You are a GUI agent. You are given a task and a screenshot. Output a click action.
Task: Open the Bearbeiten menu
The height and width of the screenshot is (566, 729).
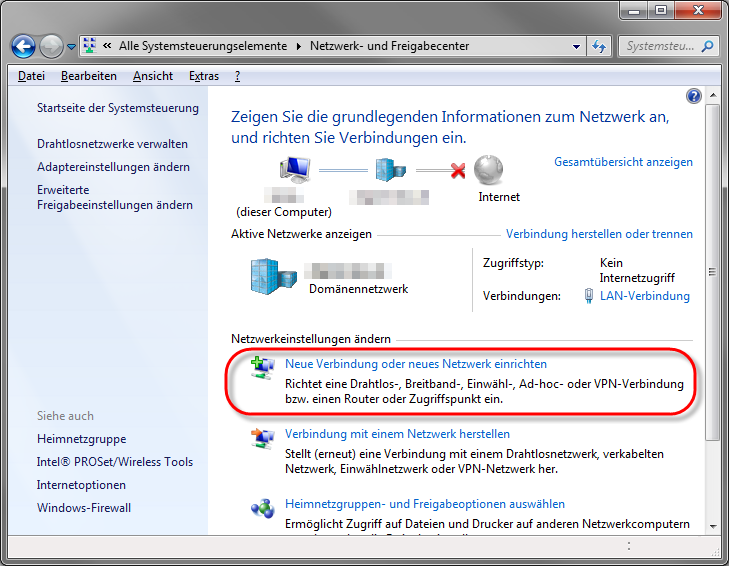88,76
